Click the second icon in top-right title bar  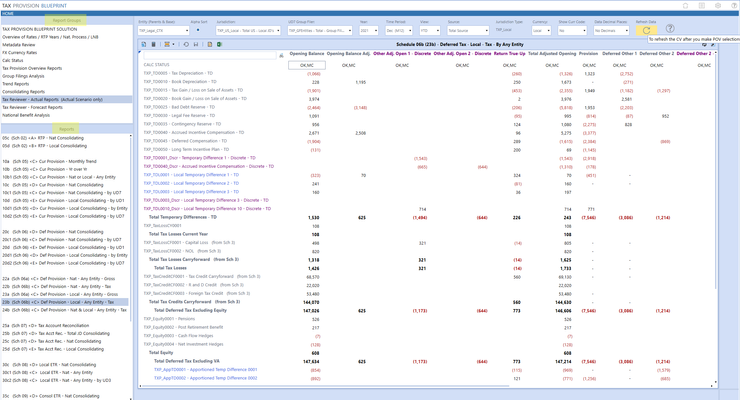(x=702, y=6)
